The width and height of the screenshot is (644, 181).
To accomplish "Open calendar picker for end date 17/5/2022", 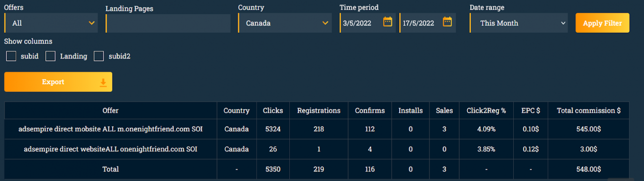I will click(447, 22).
